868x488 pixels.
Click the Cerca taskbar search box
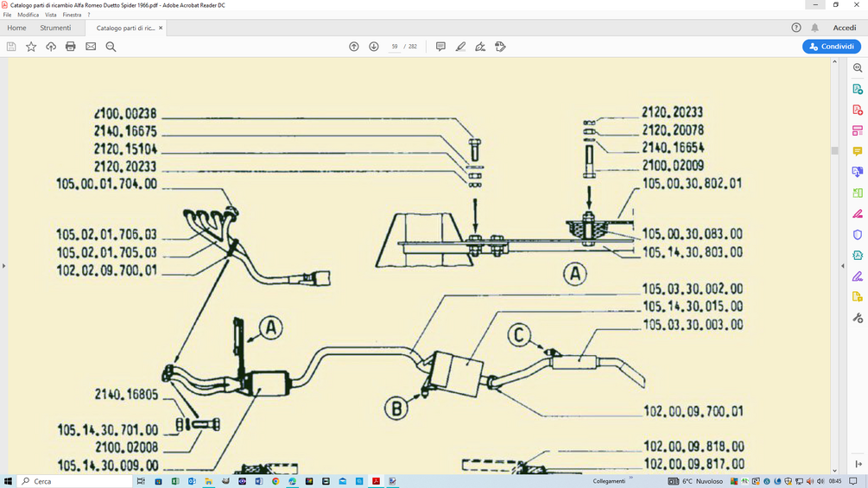coord(75,481)
